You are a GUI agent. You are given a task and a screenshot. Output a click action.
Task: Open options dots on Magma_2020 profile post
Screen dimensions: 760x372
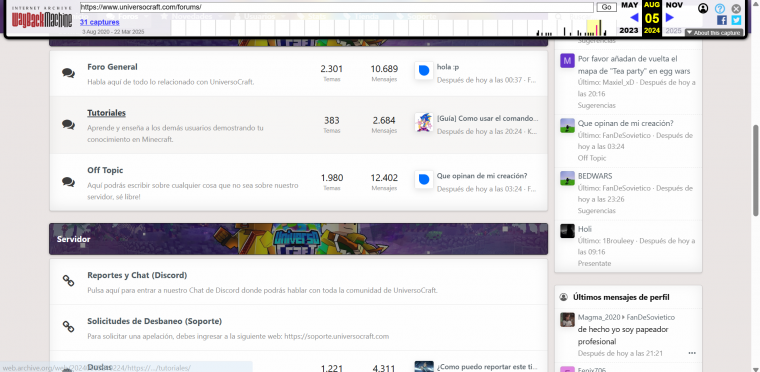click(x=692, y=353)
